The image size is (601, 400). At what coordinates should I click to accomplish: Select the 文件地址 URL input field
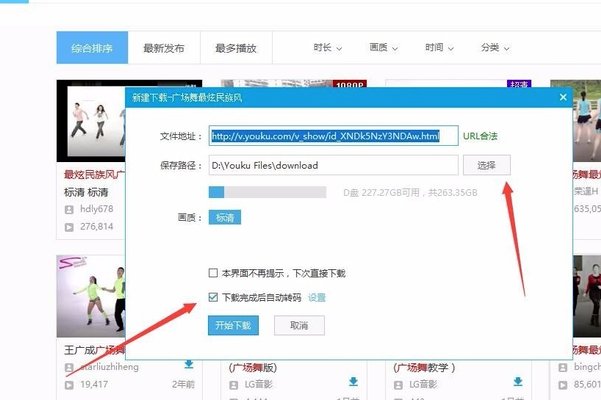333,136
